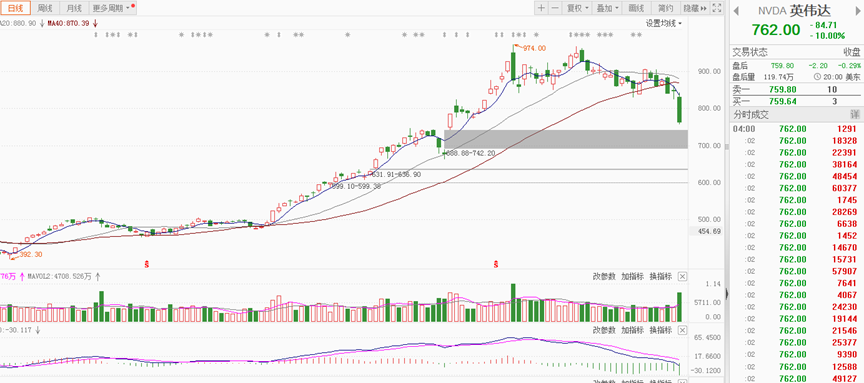864x383 pixels.
Task: Click 改参数 on volume panel
Action: click(604, 277)
